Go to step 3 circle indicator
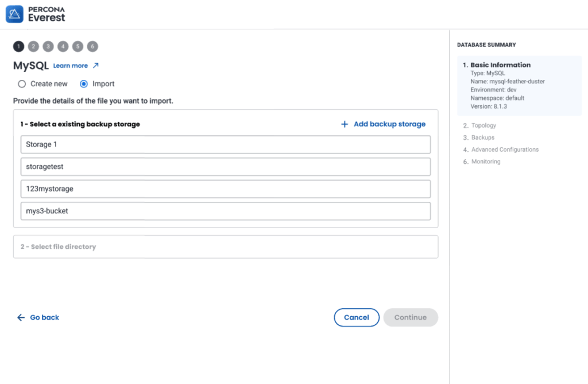 (x=48, y=47)
